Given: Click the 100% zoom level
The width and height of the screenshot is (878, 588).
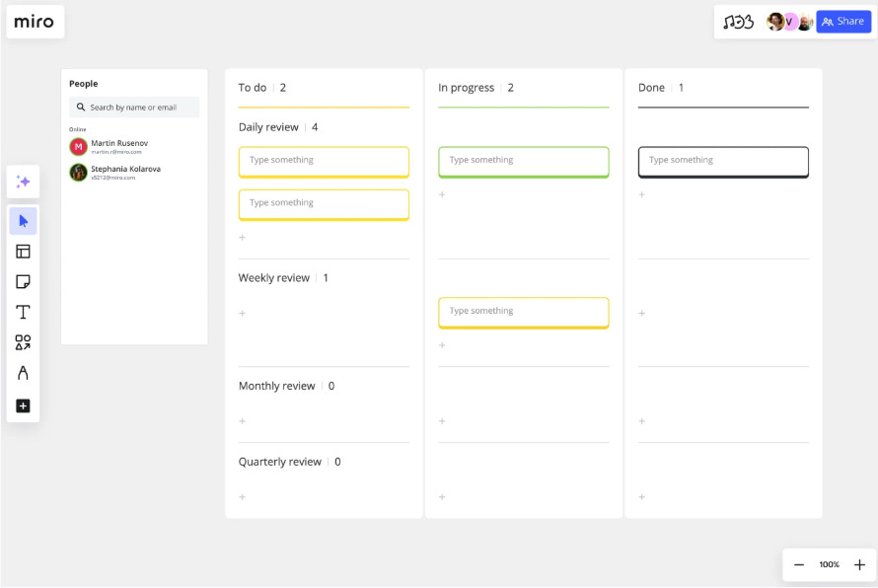Looking at the screenshot, I should (830, 564).
